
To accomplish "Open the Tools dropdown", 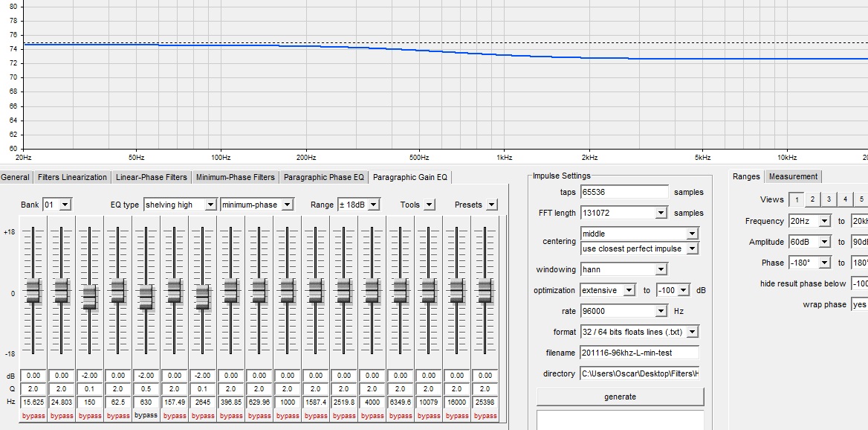I will coord(430,205).
